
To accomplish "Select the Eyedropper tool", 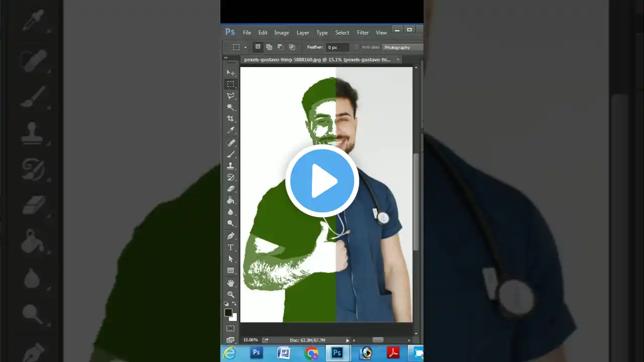I will tap(230, 130).
